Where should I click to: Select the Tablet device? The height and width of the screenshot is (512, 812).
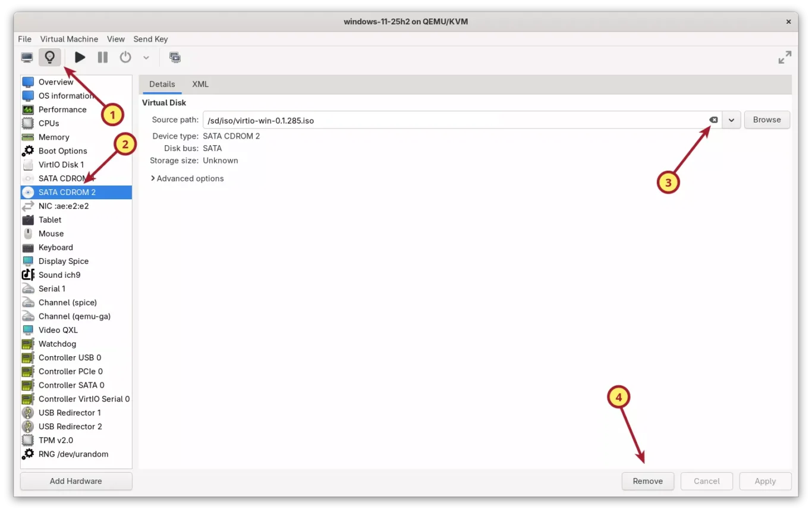(76, 219)
